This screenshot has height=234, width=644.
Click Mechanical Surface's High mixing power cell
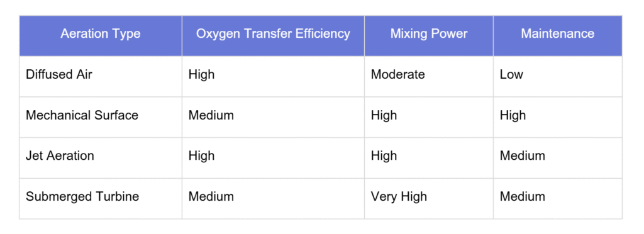[x=429, y=117]
